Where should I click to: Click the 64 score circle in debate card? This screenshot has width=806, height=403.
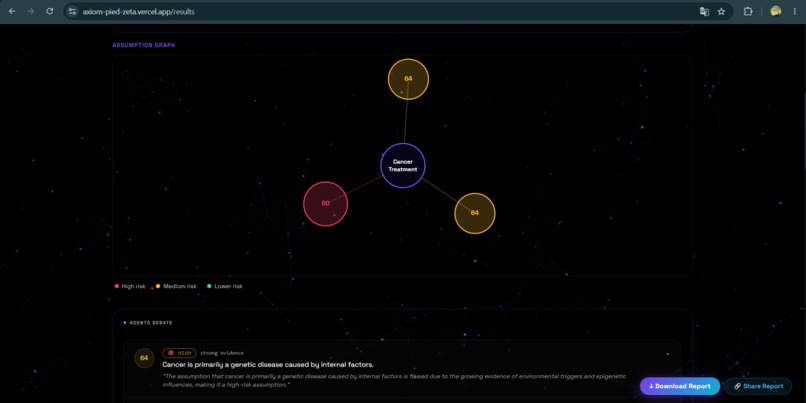tap(144, 358)
